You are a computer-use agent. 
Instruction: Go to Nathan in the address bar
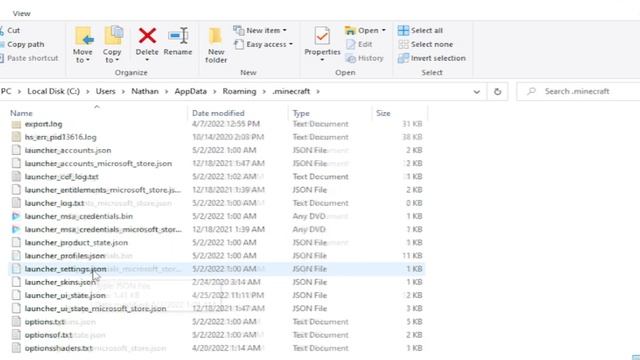pos(145,91)
